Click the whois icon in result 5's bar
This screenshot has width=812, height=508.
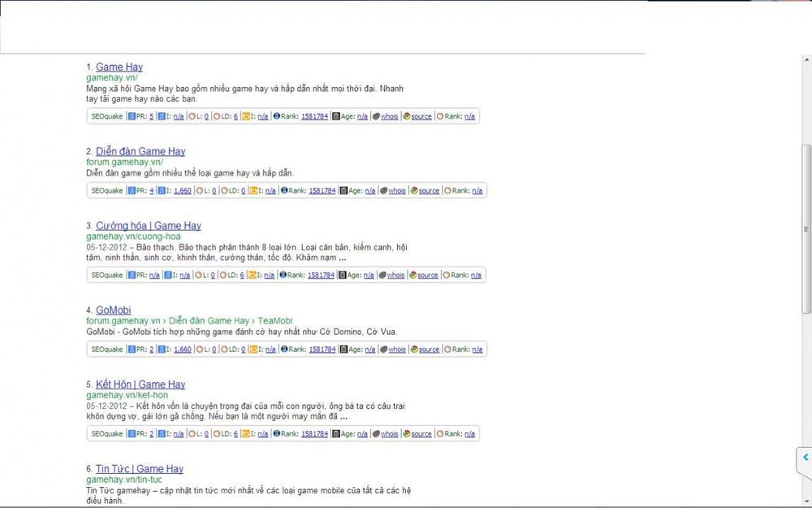coord(376,433)
